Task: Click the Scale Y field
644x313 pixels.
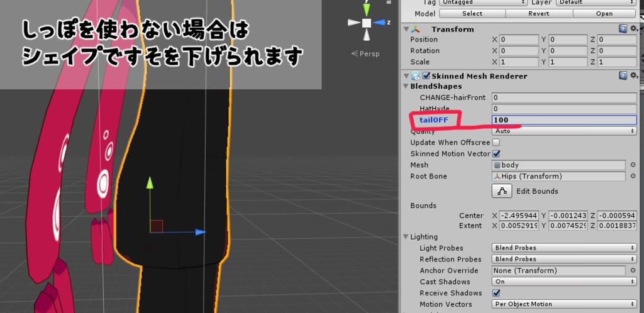Action: tap(568, 62)
